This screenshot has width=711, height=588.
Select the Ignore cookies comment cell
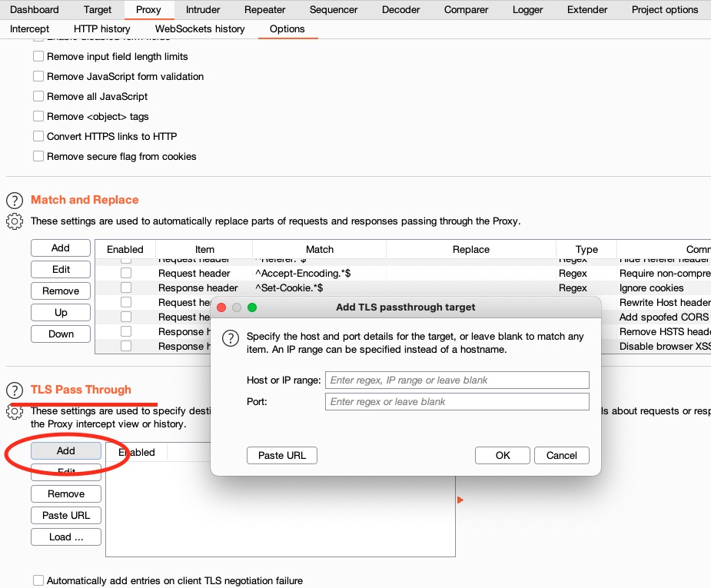click(664, 287)
